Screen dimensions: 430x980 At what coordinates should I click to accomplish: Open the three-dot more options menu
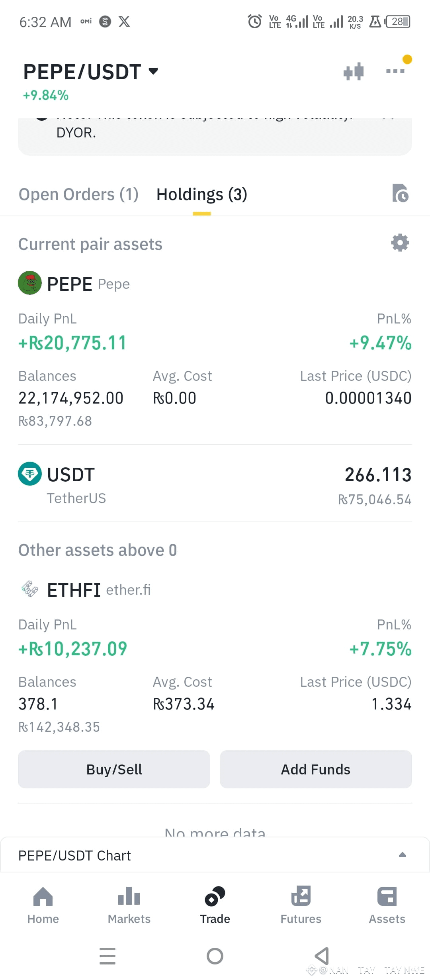[395, 71]
